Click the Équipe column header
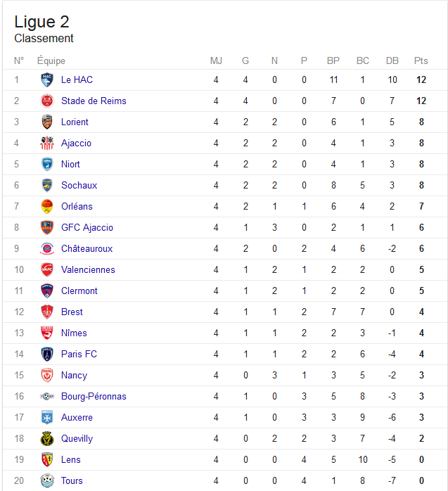The image size is (448, 491). [51, 60]
